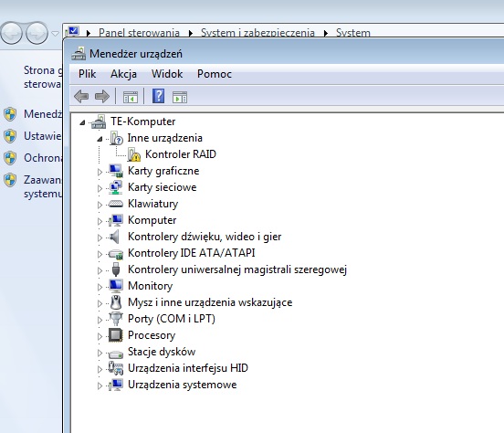
Task: Click Forward button in the System window
Action: [37, 33]
